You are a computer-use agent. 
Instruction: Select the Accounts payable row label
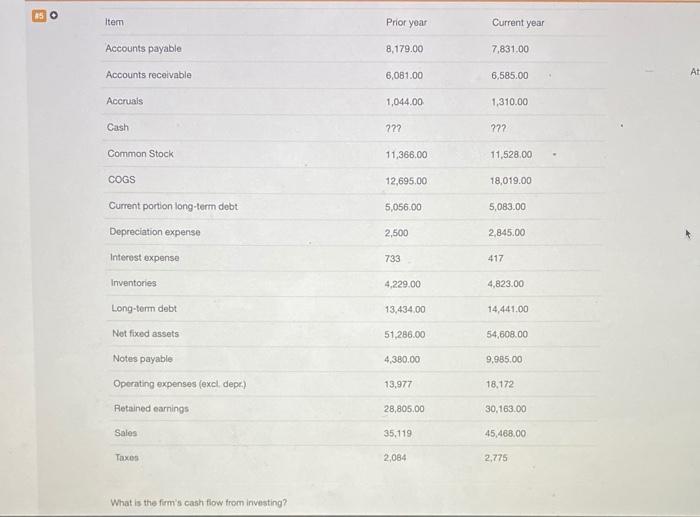point(143,48)
